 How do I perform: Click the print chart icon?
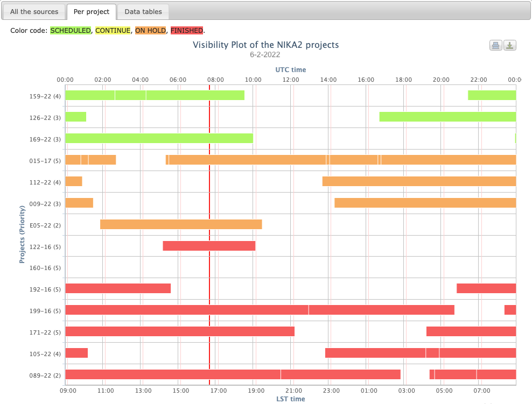(495, 46)
